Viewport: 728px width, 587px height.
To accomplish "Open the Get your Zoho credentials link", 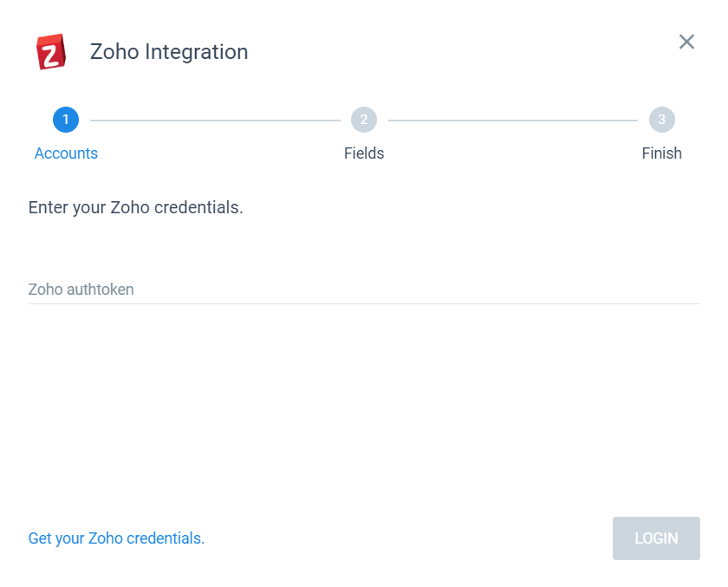I will click(116, 538).
